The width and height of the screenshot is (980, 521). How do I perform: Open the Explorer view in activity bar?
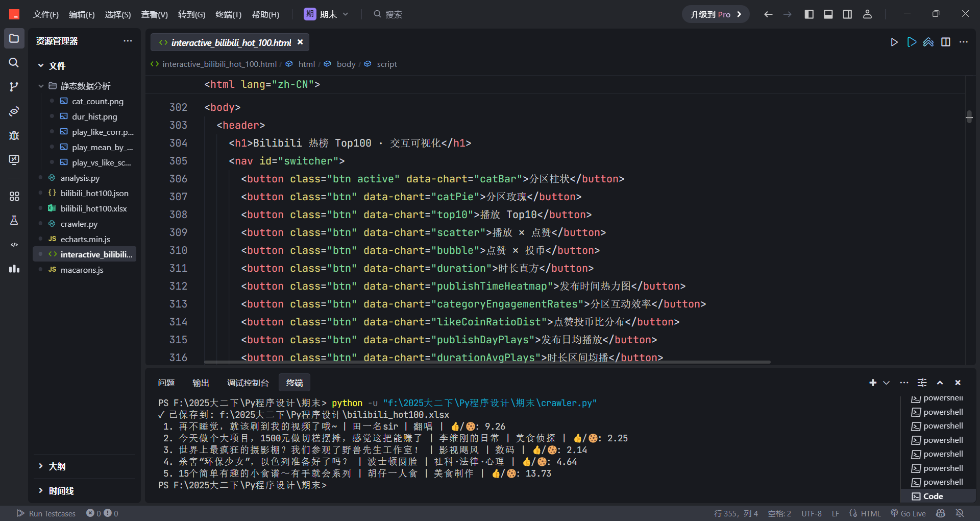point(14,38)
